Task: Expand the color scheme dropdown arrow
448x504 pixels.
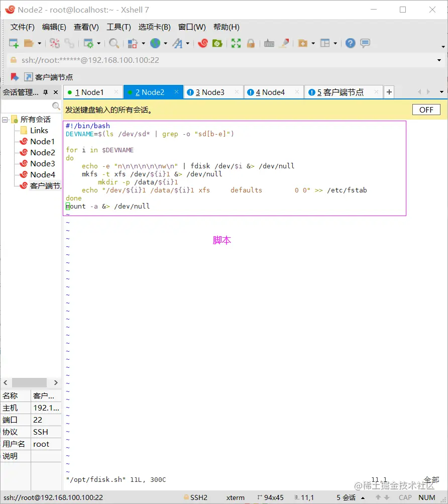Action: coord(143,43)
